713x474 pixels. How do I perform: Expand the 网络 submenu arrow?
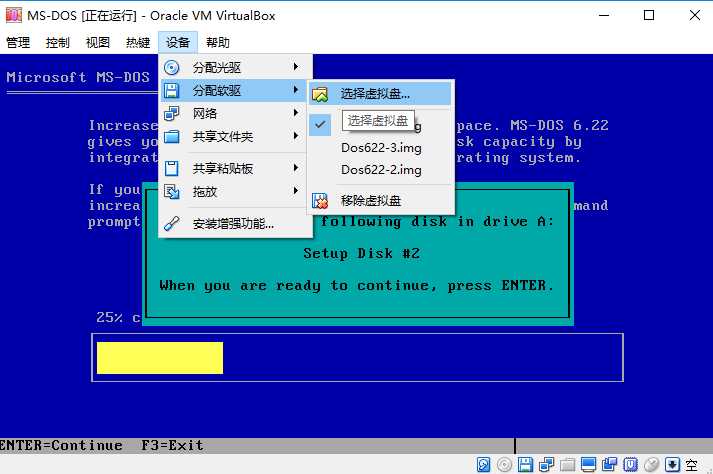pos(296,112)
